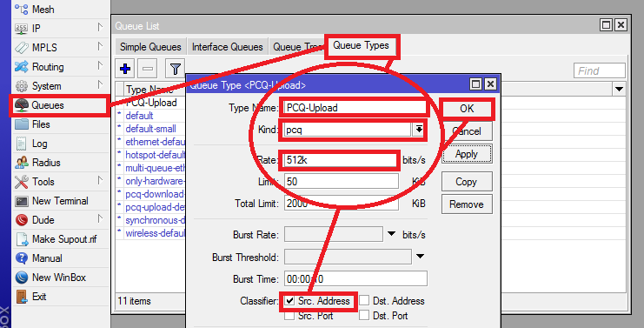
Task: Select the wireless-default row
Action: point(150,233)
